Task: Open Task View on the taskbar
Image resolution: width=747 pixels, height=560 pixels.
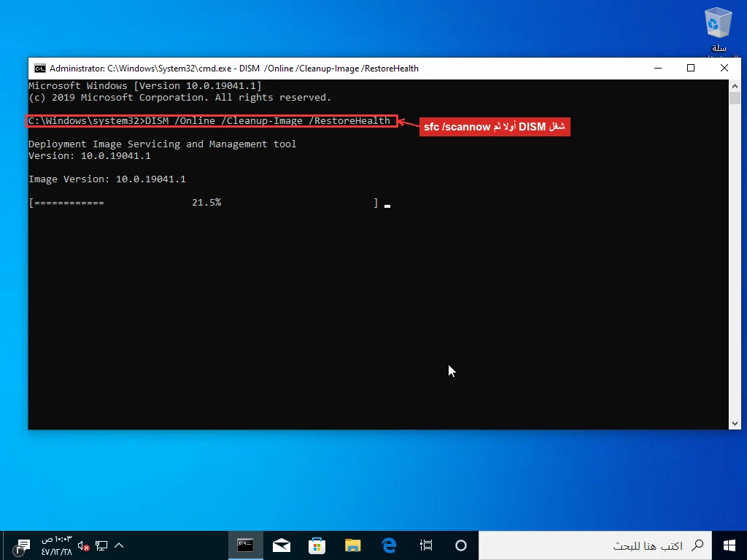Action: pyautogui.click(x=426, y=545)
